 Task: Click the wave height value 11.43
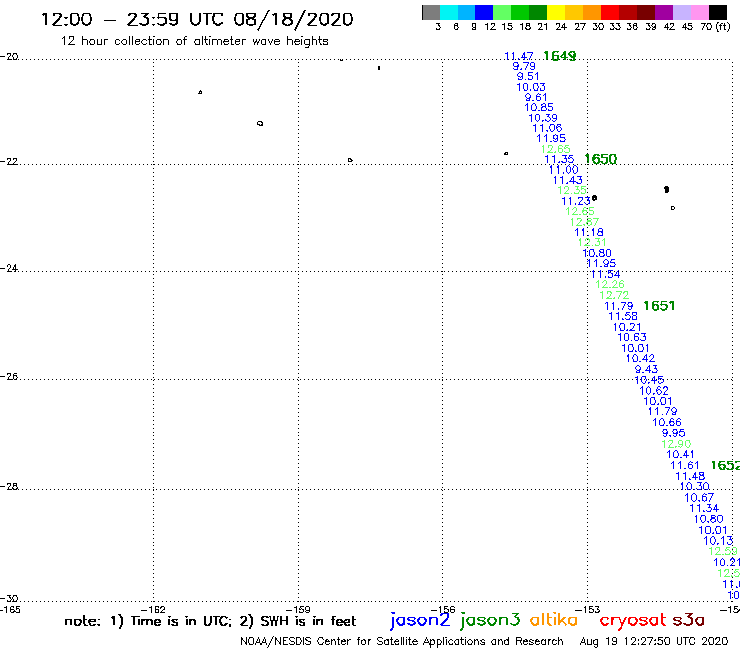coord(568,180)
